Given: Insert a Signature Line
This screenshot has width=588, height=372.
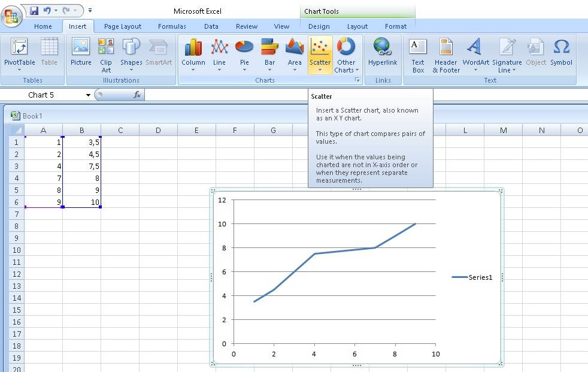Looking at the screenshot, I should pos(507,55).
